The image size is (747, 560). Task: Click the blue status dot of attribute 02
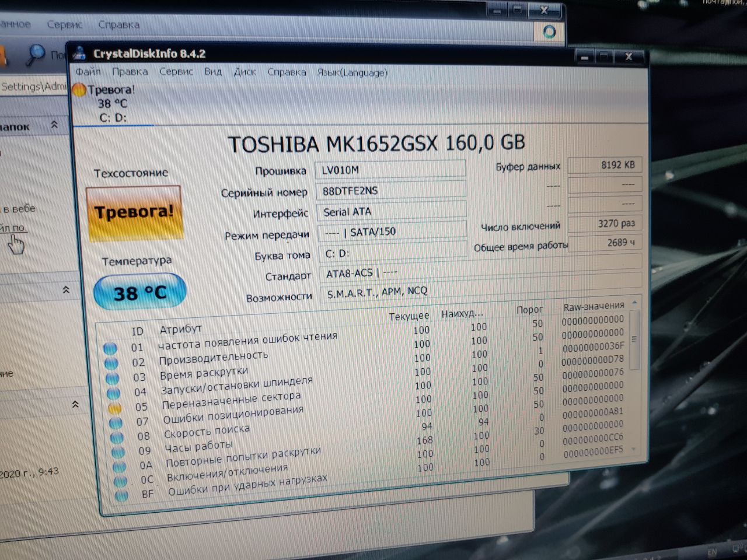coord(111,364)
